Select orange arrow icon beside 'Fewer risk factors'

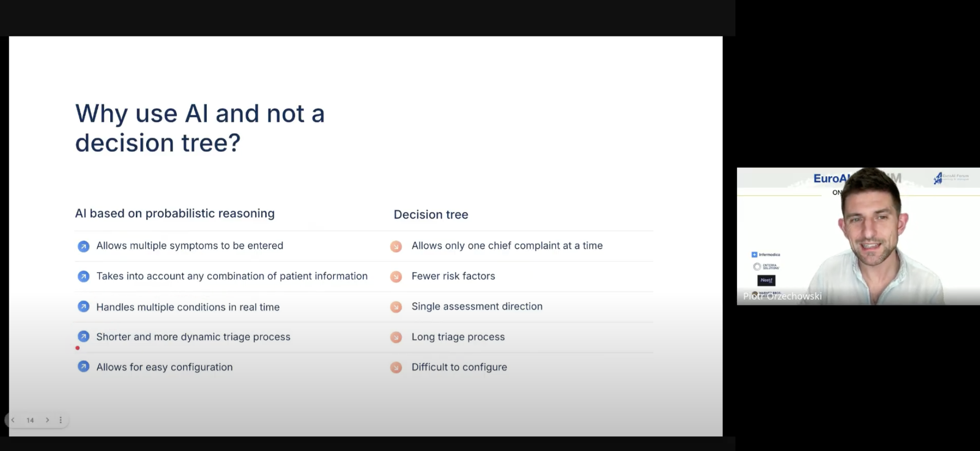tap(396, 277)
